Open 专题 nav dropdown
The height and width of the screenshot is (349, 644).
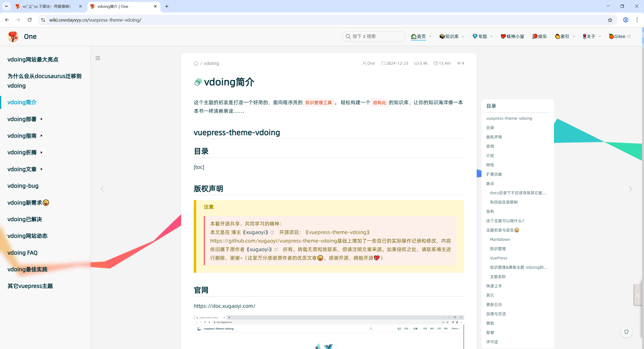pyautogui.click(x=483, y=36)
